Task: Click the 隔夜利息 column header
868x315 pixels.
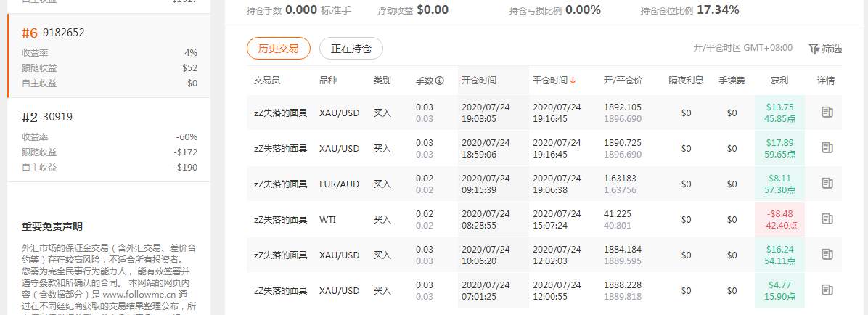Action: [x=686, y=81]
